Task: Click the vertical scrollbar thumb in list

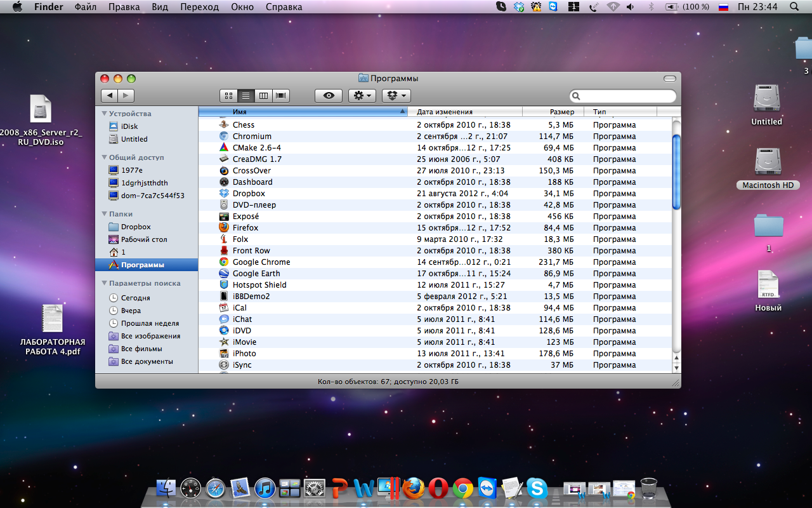Action: (676, 171)
